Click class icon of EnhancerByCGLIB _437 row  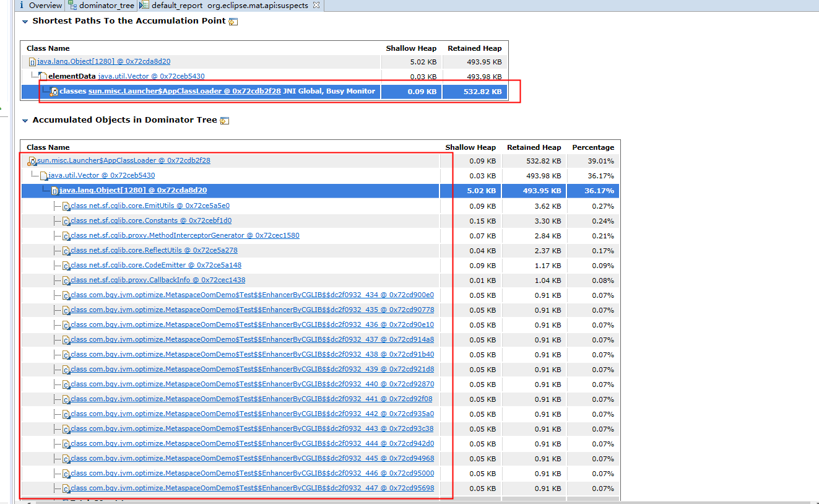tap(66, 340)
